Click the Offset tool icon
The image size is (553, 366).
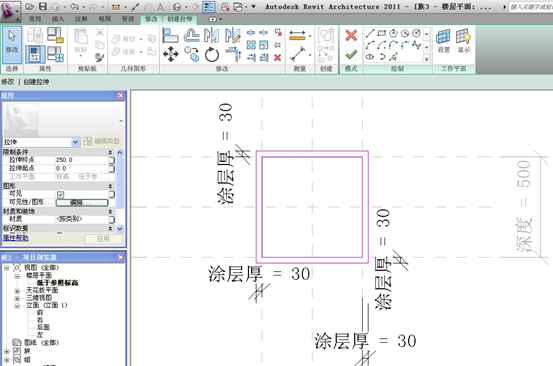point(192,35)
